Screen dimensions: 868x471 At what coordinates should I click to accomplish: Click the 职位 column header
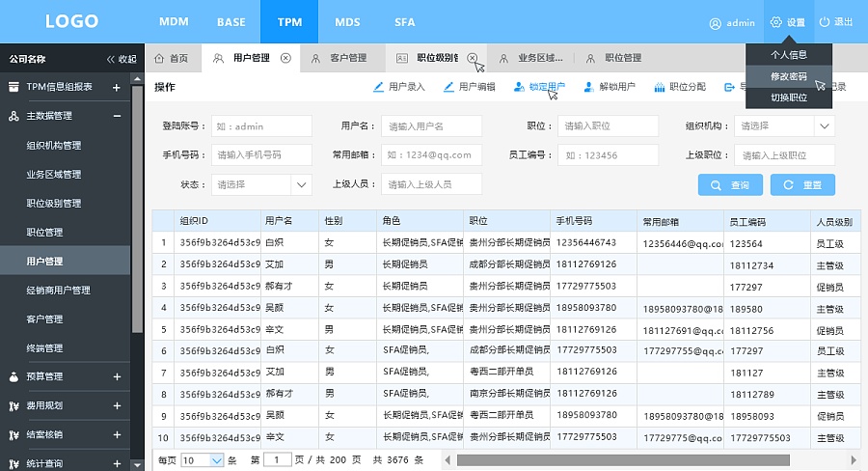(x=507, y=220)
